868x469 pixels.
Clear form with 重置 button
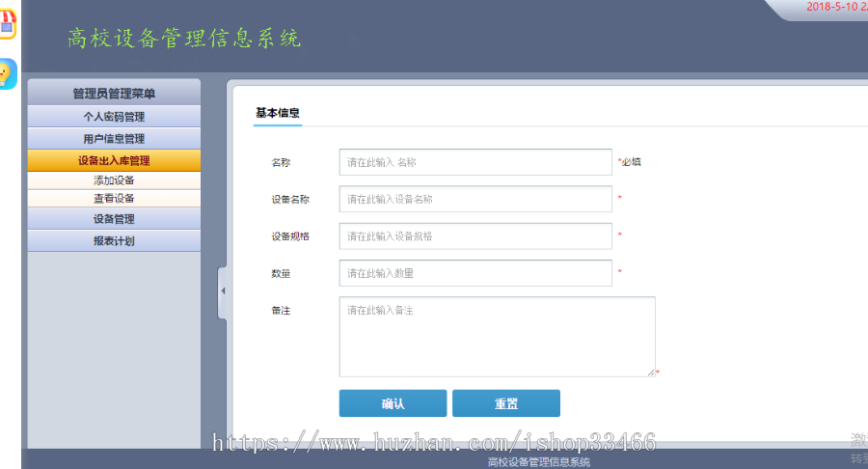(506, 403)
